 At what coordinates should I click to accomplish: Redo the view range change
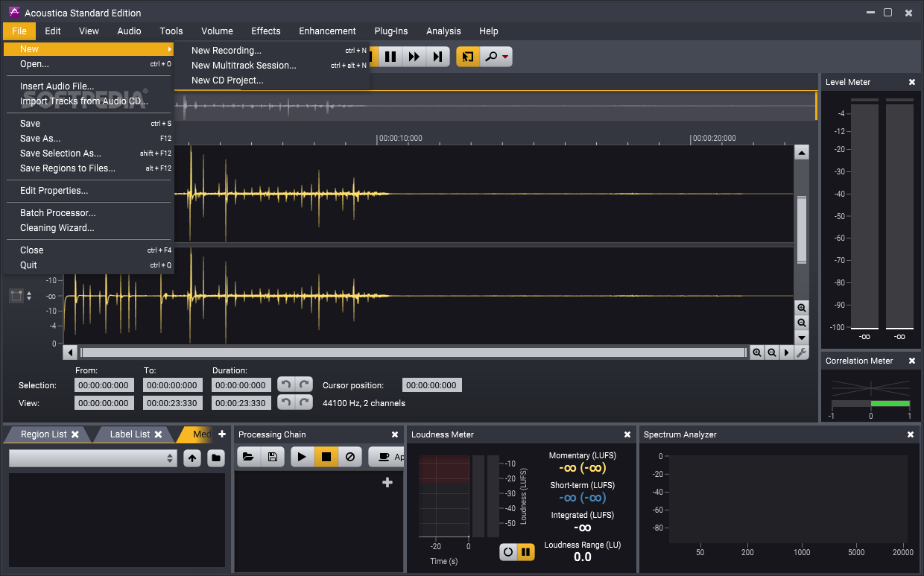click(x=303, y=402)
